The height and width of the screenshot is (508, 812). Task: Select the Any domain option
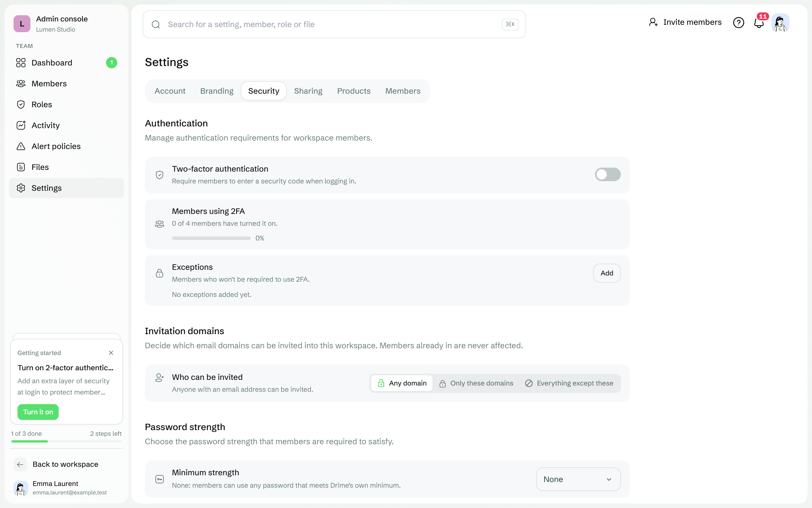tap(402, 383)
